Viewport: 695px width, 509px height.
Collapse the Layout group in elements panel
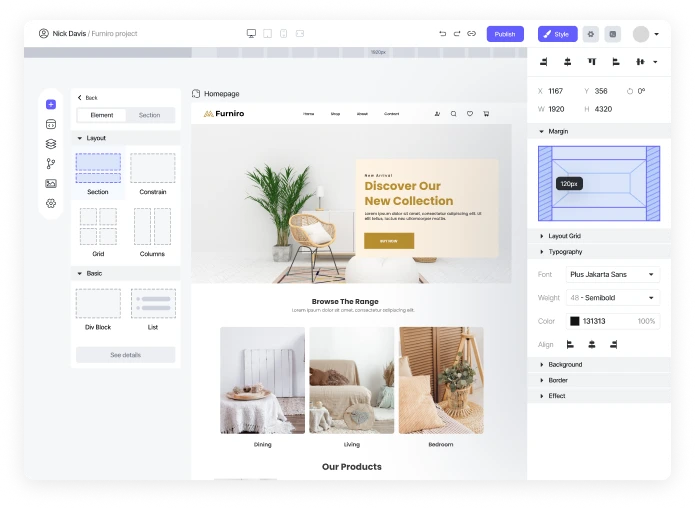126,138
